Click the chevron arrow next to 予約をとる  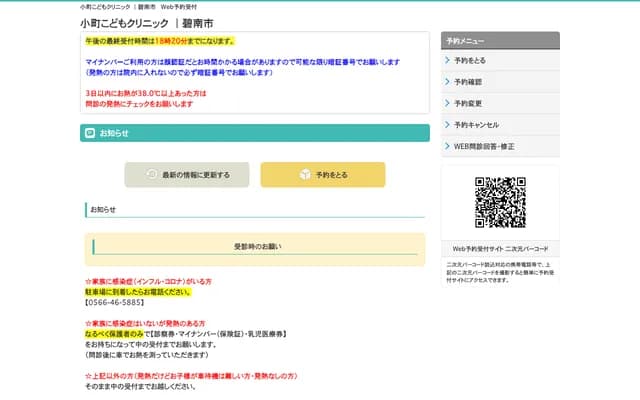447,61
